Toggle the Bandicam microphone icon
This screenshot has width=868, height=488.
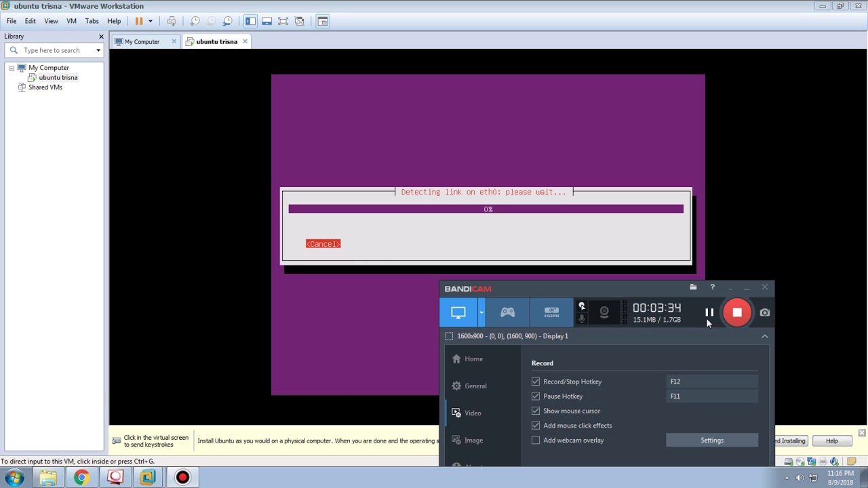coord(581,319)
